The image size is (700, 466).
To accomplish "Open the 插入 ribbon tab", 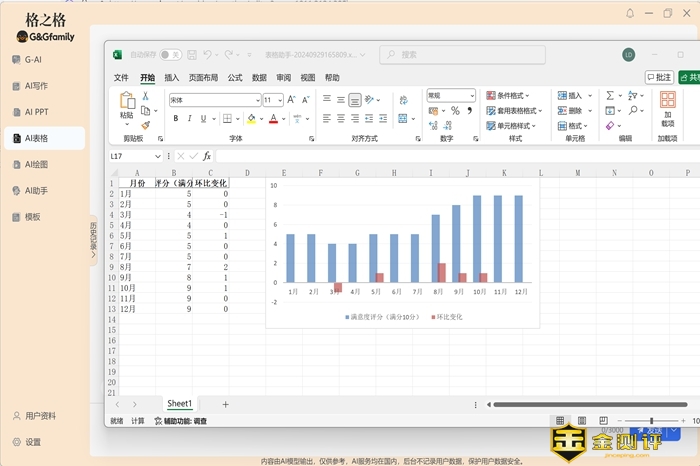I will tap(172, 77).
